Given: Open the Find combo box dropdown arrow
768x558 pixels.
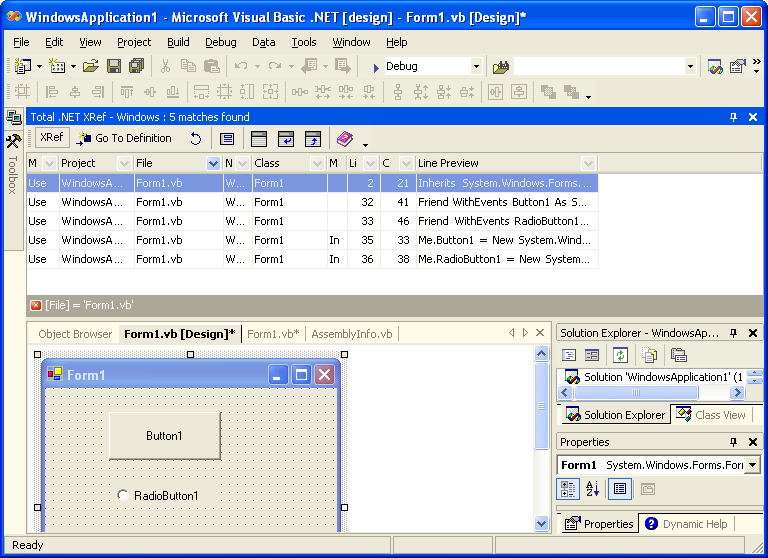Looking at the screenshot, I should (x=690, y=66).
